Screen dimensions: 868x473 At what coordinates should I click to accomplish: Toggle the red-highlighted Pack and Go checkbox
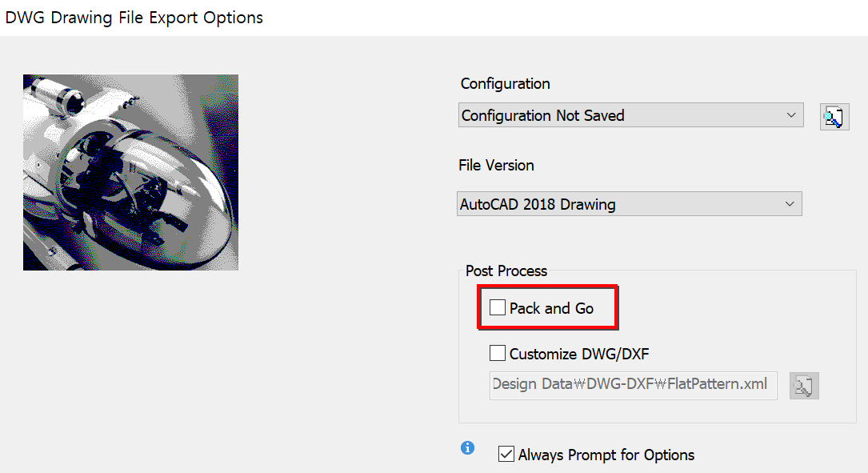coord(498,307)
